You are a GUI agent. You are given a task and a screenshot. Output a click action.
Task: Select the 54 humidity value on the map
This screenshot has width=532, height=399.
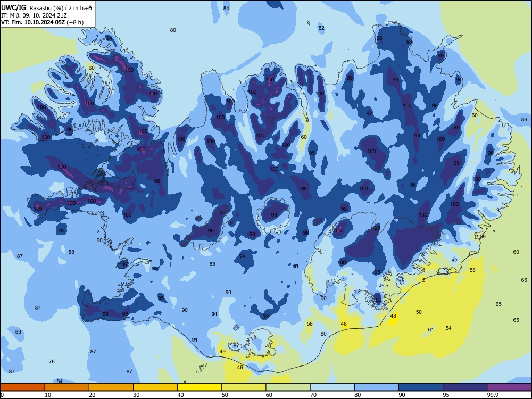pyautogui.click(x=448, y=328)
